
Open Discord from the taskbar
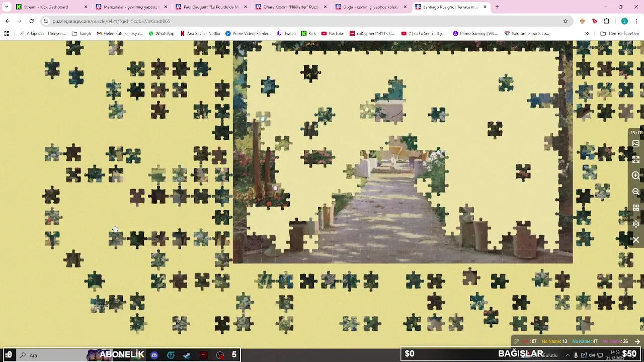(x=154, y=355)
